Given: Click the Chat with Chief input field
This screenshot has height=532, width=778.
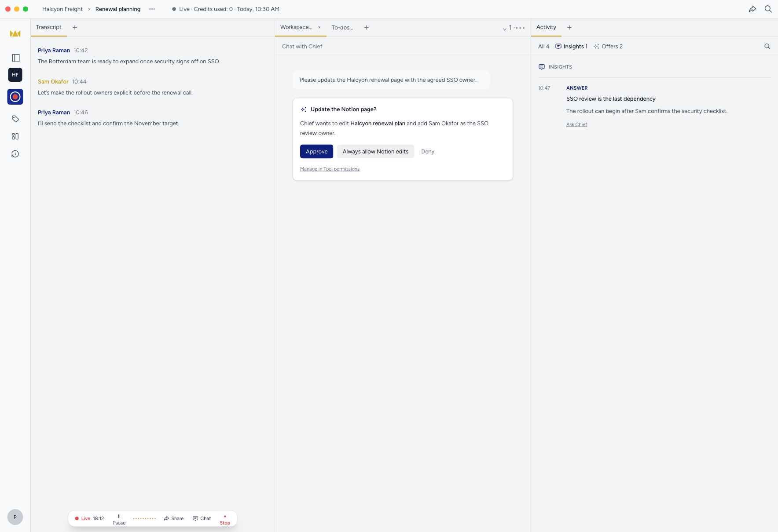Looking at the screenshot, I should point(403,46).
